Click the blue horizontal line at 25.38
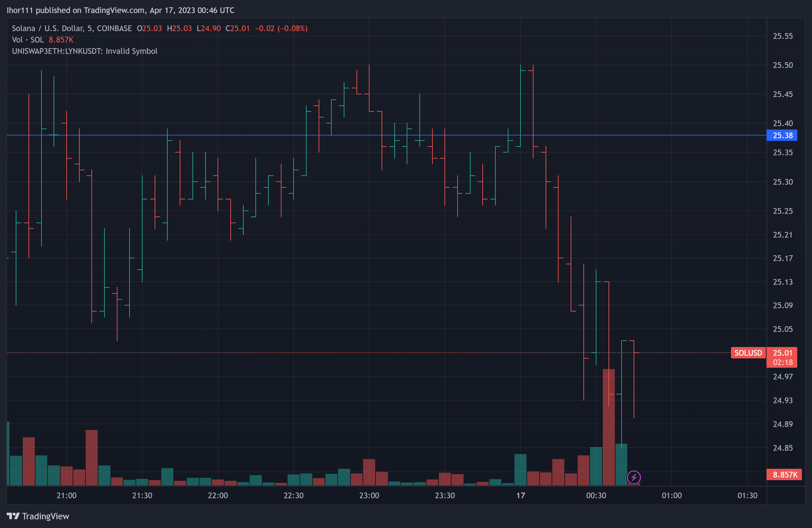The height and width of the screenshot is (528, 812). coord(386,135)
